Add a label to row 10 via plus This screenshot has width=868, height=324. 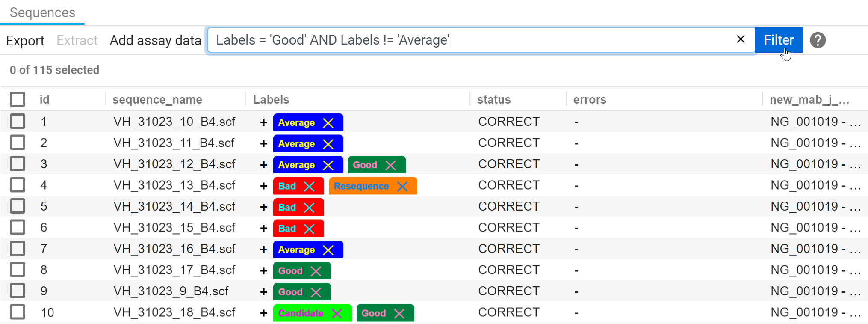pyautogui.click(x=263, y=313)
